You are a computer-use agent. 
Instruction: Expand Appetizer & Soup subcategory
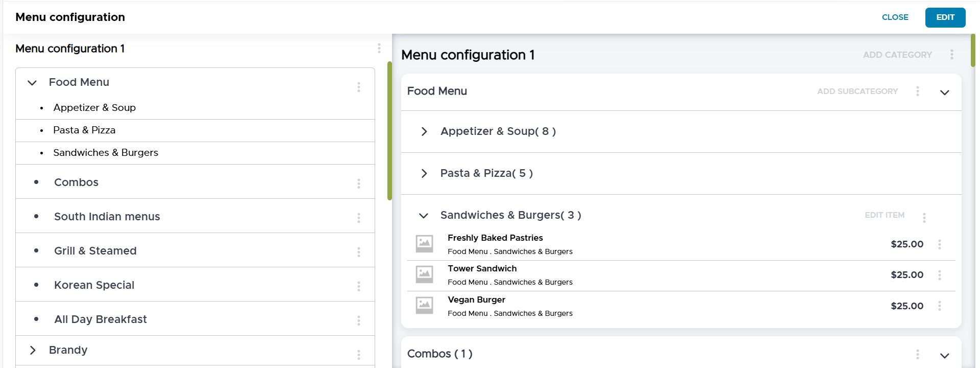click(x=424, y=131)
